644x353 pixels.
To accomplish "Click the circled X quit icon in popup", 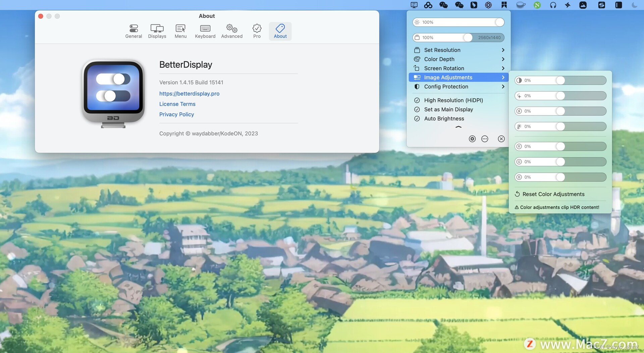I will [501, 139].
